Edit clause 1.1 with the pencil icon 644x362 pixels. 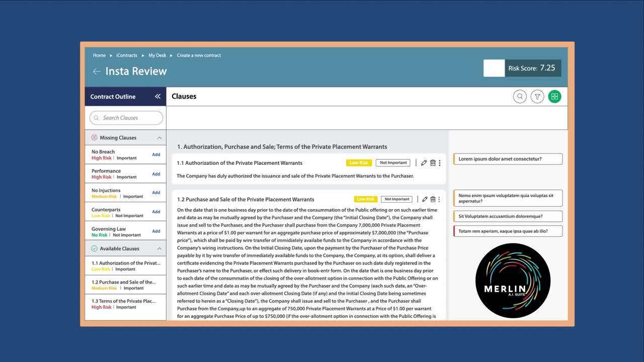(x=424, y=163)
